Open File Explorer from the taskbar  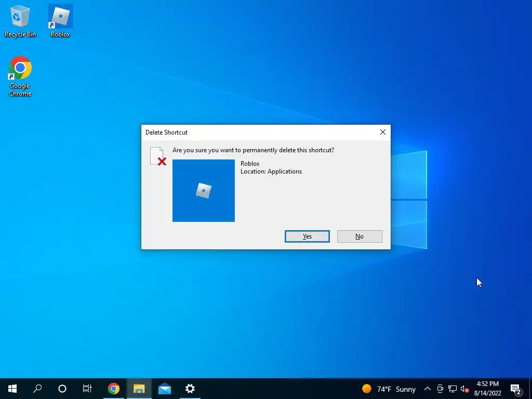(x=139, y=389)
